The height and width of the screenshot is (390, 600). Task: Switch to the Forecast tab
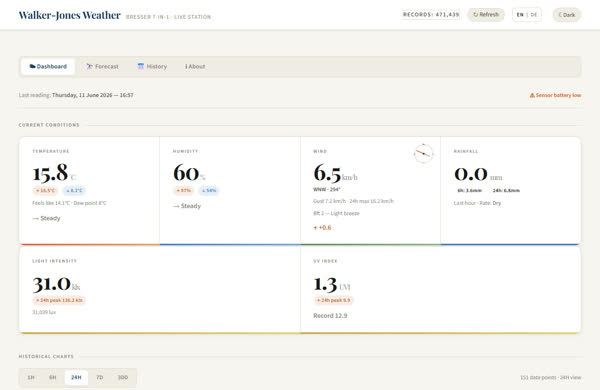point(102,67)
